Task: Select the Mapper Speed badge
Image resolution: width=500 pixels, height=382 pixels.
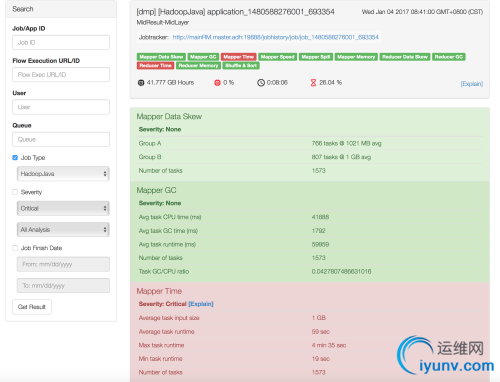Action: (x=278, y=57)
